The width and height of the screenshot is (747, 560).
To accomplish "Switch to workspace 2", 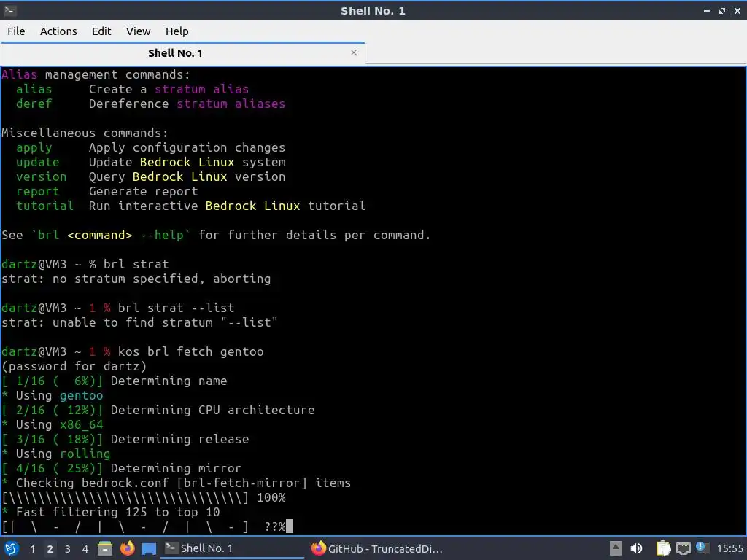I will point(50,549).
